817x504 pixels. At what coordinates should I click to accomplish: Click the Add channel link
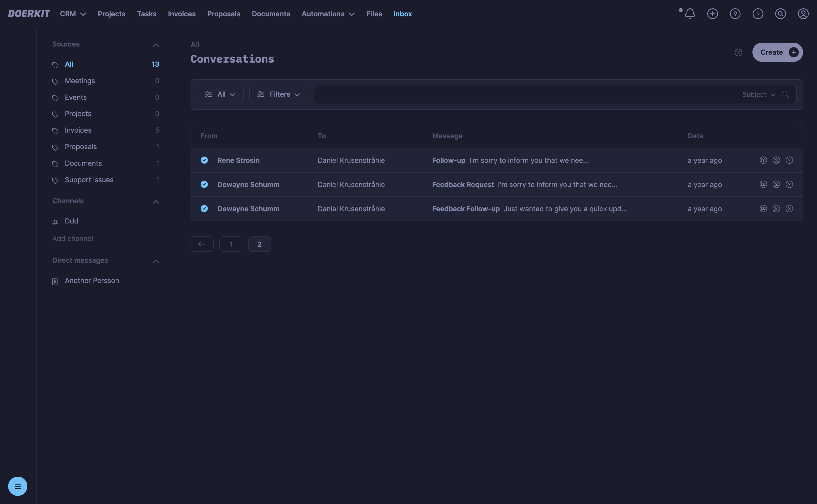click(72, 238)
